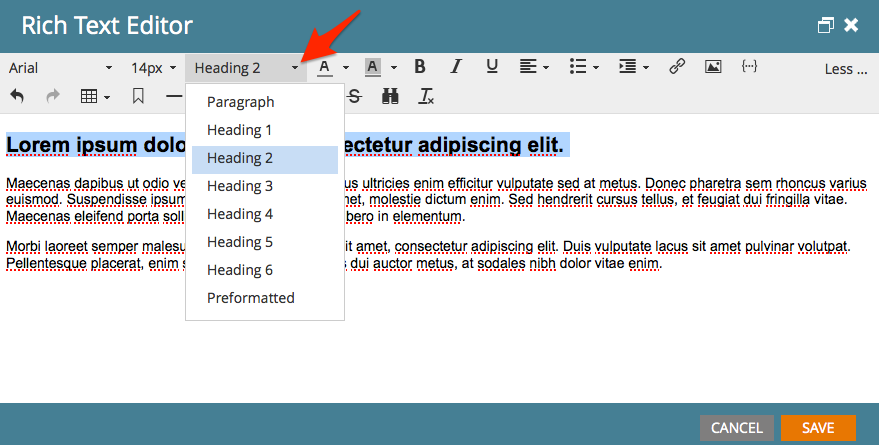Screen dimensions: 879x445
Task: Toggle underline formatting
Action: (x=492, y=67)
